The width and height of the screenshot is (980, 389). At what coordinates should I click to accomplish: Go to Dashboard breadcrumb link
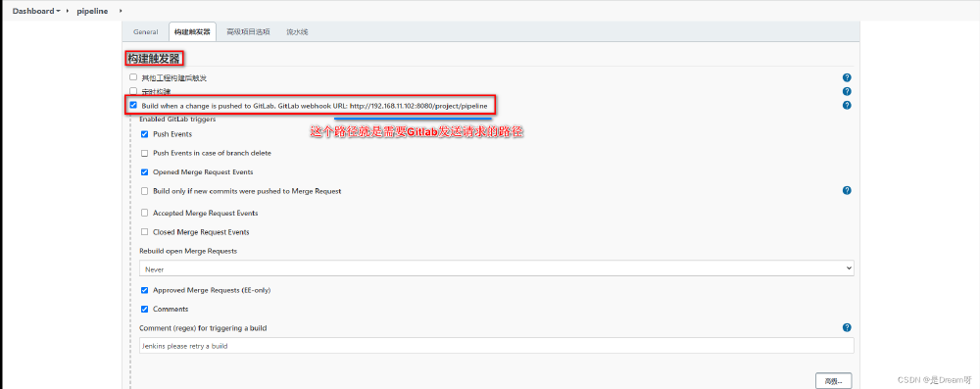[x=33, y=11]
